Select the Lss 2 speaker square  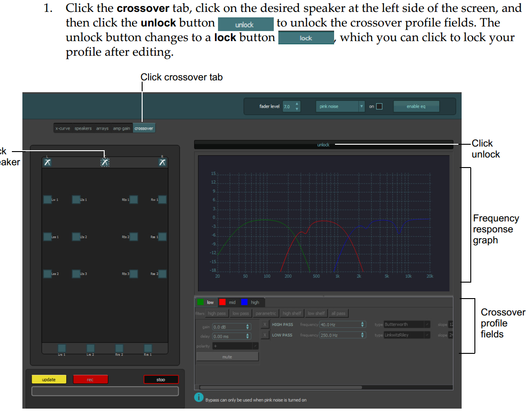coord(48,273)
